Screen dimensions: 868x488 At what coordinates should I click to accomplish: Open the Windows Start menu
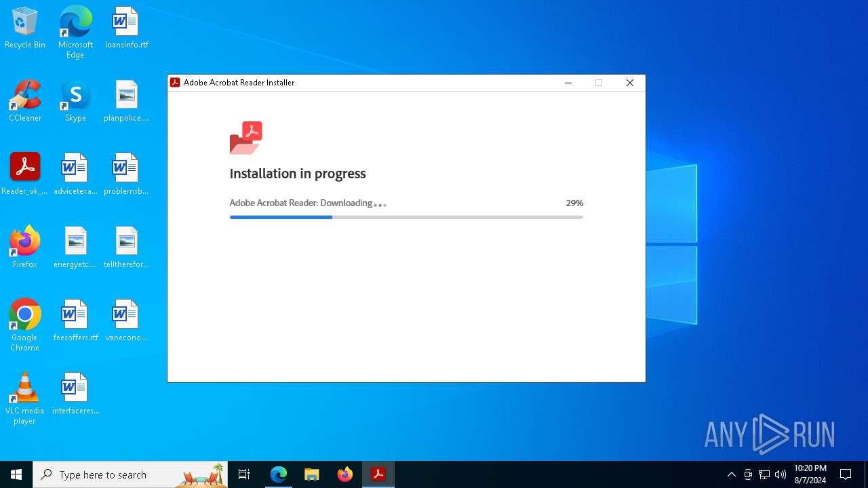(16, 474)
